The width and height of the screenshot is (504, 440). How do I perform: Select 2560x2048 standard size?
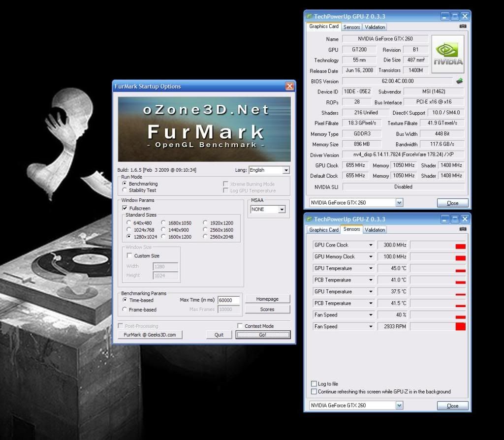tap(205, 237)
